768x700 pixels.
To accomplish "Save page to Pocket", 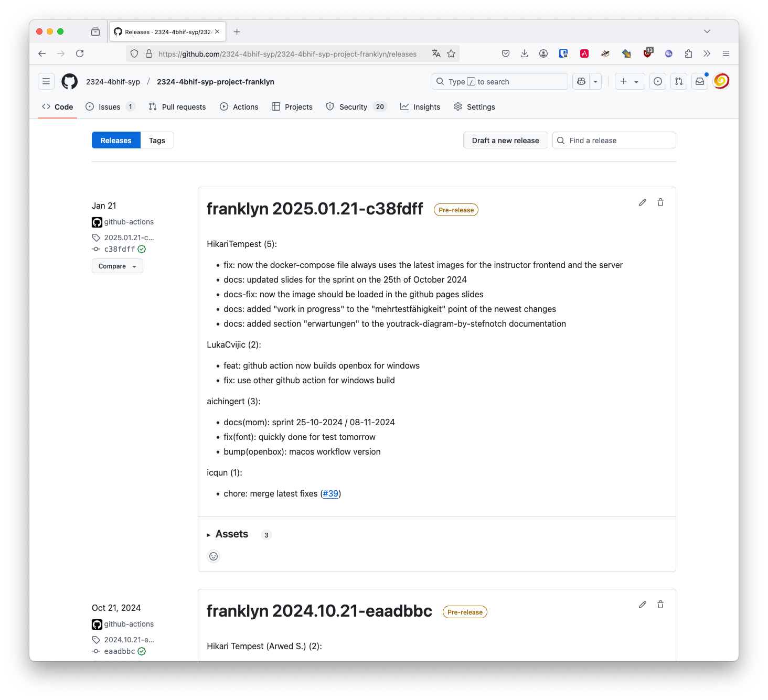I will pos(506,53).
